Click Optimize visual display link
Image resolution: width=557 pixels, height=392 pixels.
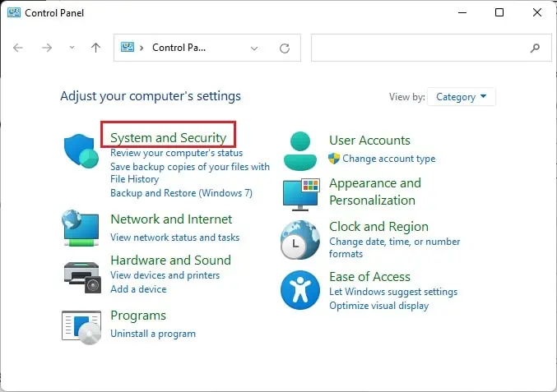tap(378, 306)
